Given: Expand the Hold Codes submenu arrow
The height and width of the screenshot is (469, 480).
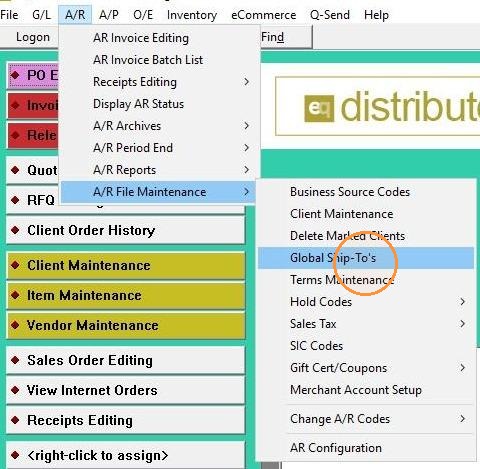Looking at the screenshot, I should point(463,302).
